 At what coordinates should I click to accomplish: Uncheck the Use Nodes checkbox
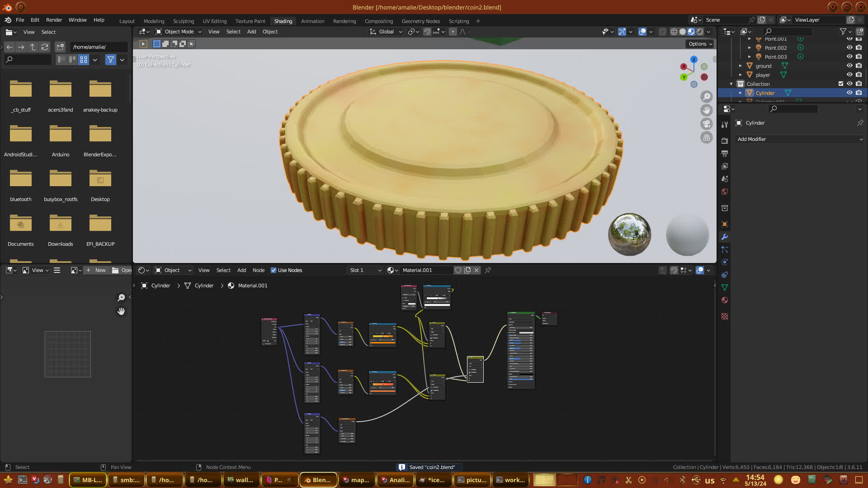(x=274, y=270)
